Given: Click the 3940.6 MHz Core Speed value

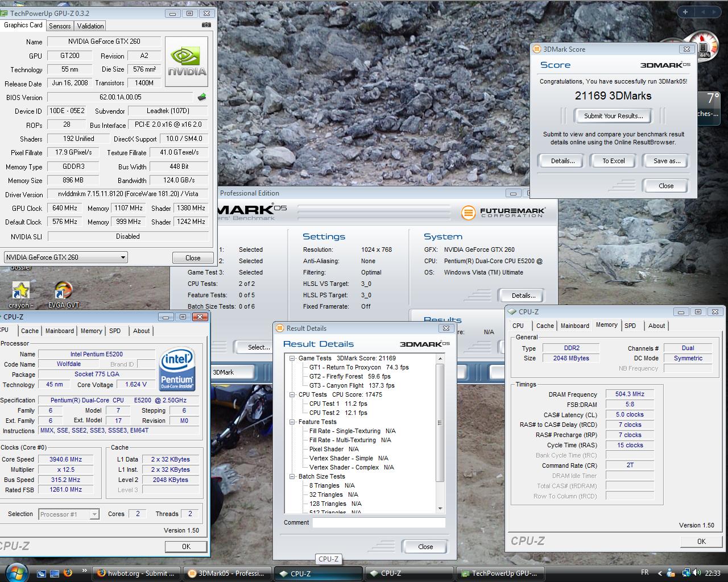Looking at the screenshot, I should (66, 459).
